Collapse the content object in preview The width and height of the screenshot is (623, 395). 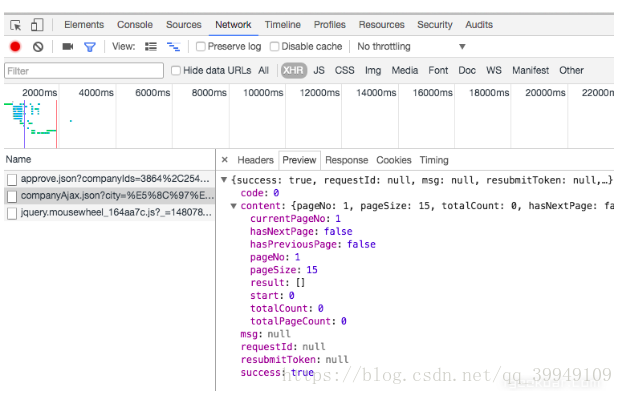pos(234,206)
